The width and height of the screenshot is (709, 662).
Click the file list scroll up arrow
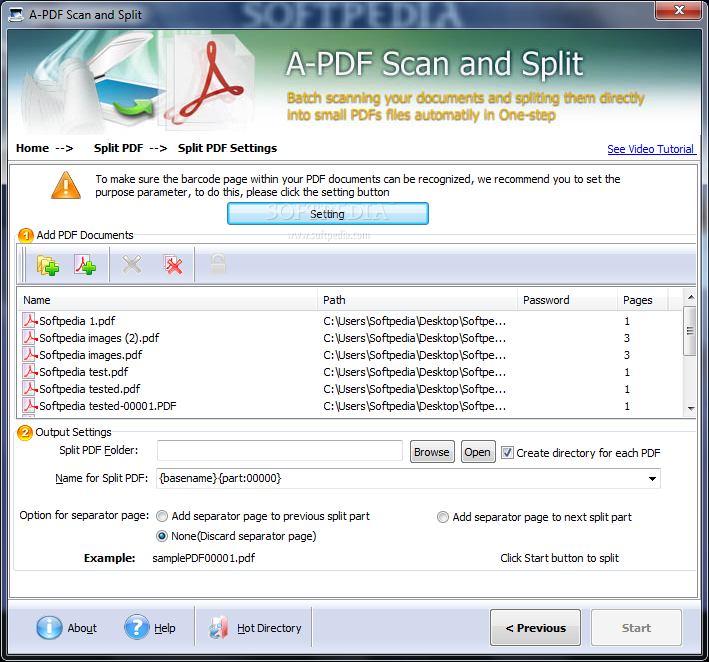(690, 297)
